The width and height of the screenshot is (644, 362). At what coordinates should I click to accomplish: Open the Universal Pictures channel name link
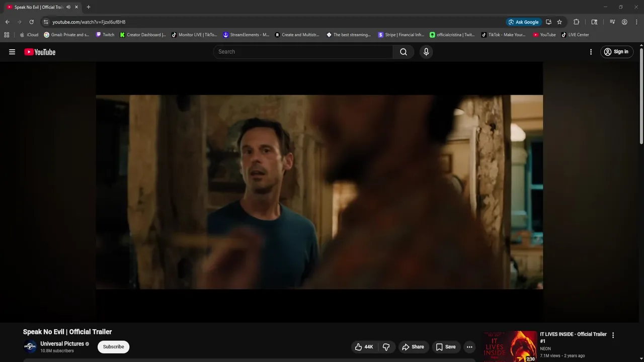click(x=62, y=344)
